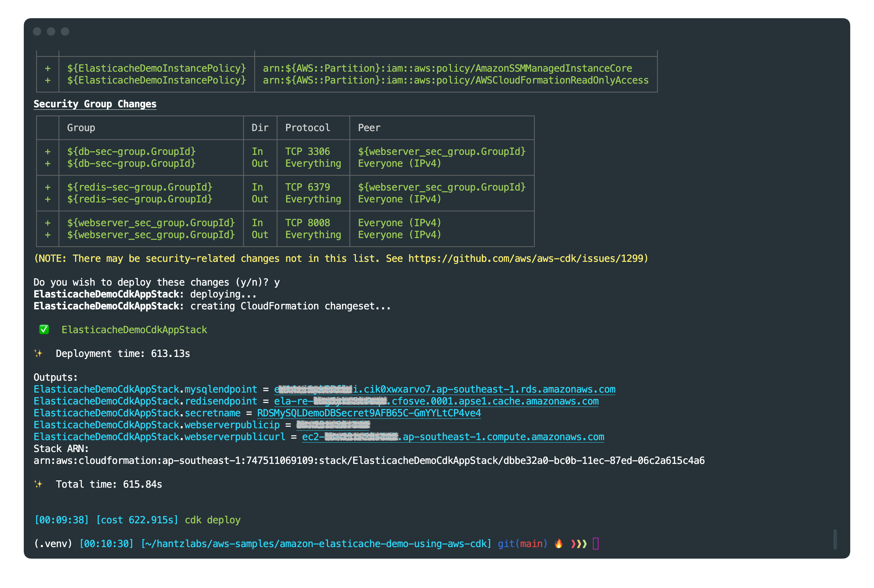Open the github aws-cdk issues 1299 URL
The image size is (874, 588).
pyautogui.click(x=526, y=258)
